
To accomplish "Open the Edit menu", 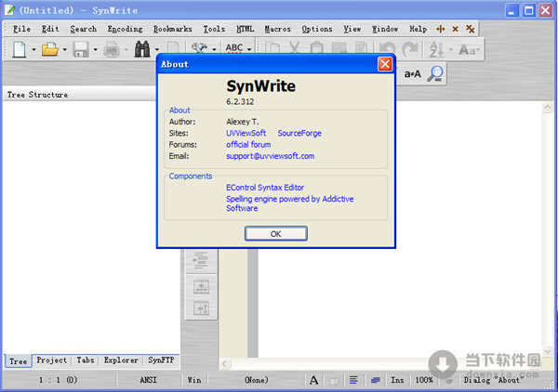I will (x=50, y=29).
